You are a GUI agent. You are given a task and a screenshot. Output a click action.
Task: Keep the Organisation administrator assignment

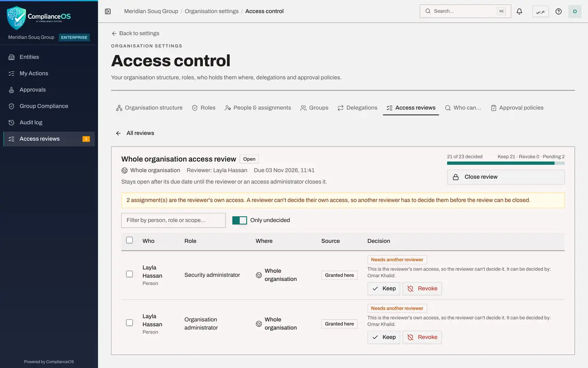384,337
